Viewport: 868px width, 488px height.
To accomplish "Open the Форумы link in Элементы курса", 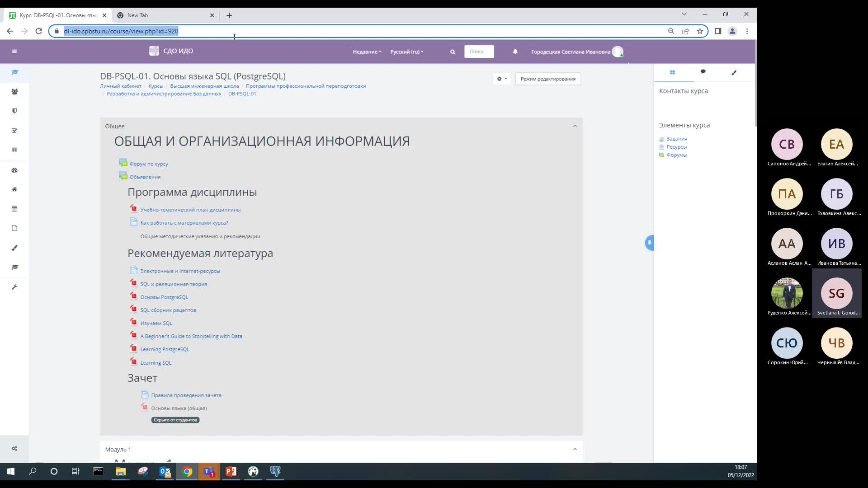I will [676, 155].
